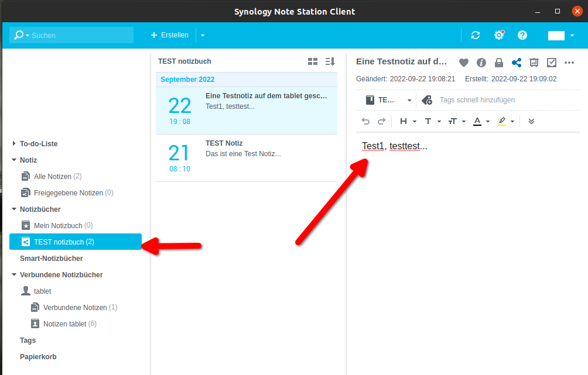Click the add tag icon
Screen dimensions: 588x375
427,100
